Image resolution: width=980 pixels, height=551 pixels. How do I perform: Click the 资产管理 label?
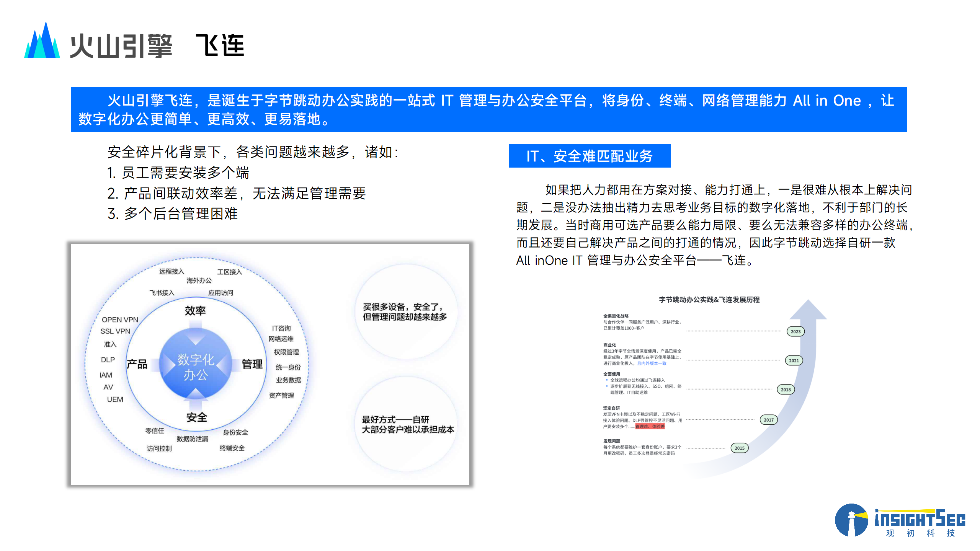coord(281,395)
